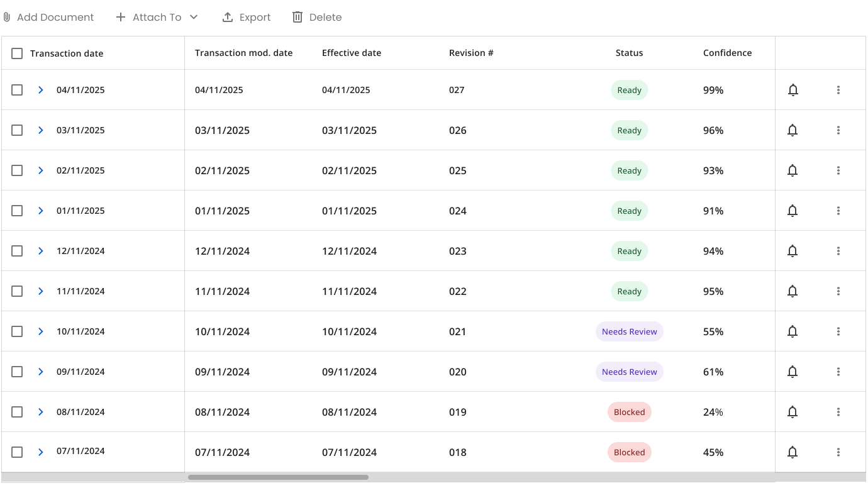Click the bell icon for revision 018
Viewport: 868px width, 488px height.
coord(793,452)
